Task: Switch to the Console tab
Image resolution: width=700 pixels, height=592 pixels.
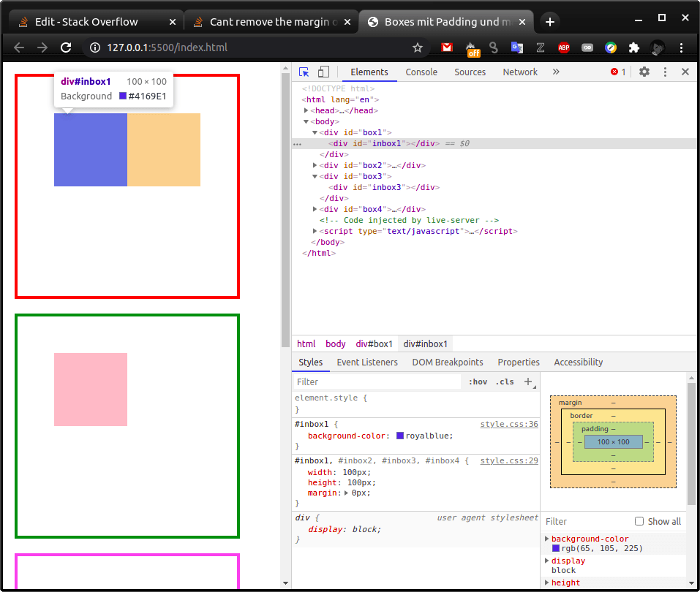Action: pos(421,72)
